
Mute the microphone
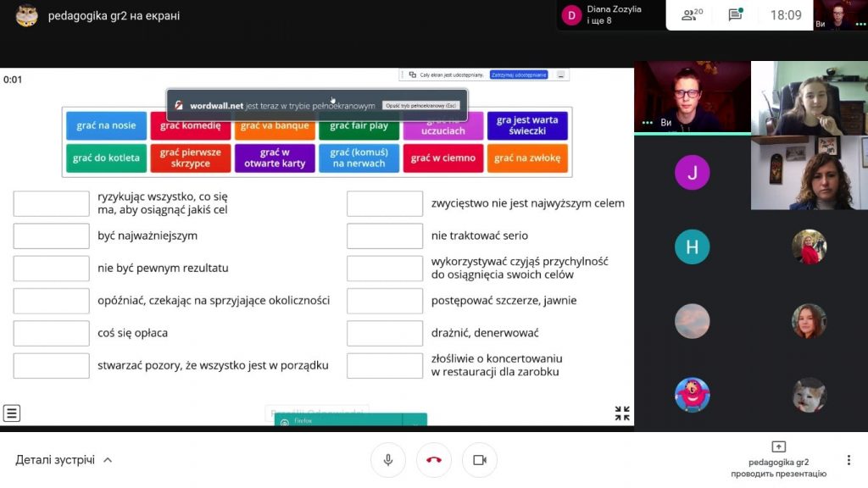pyautogui.click(x=388, y=460)
